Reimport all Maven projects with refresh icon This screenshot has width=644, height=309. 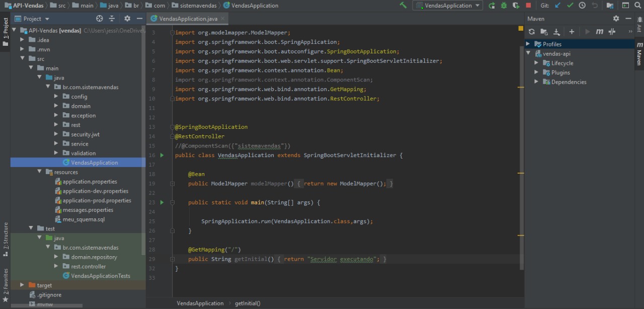point(531,32)
